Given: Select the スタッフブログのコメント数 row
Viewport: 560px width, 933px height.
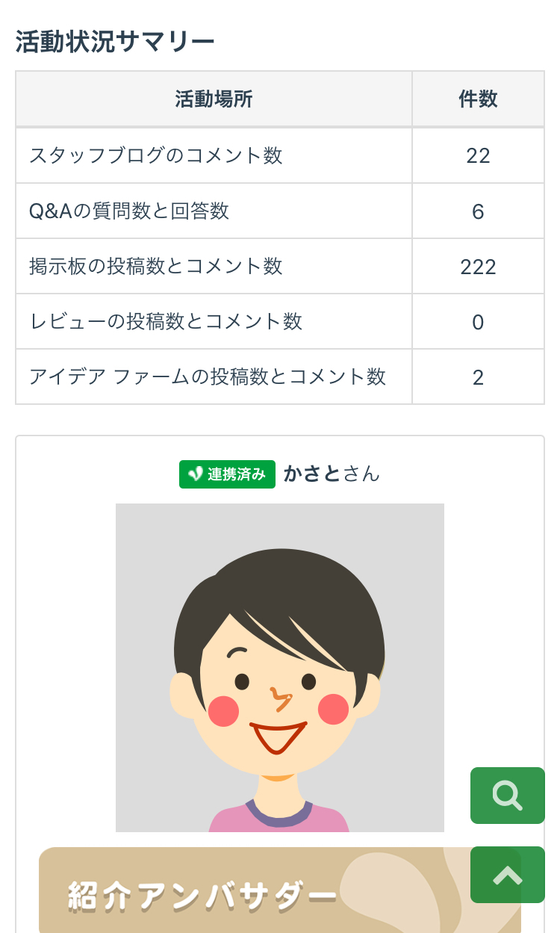Looking at the screenshot, I should click(x=156, y=155).
